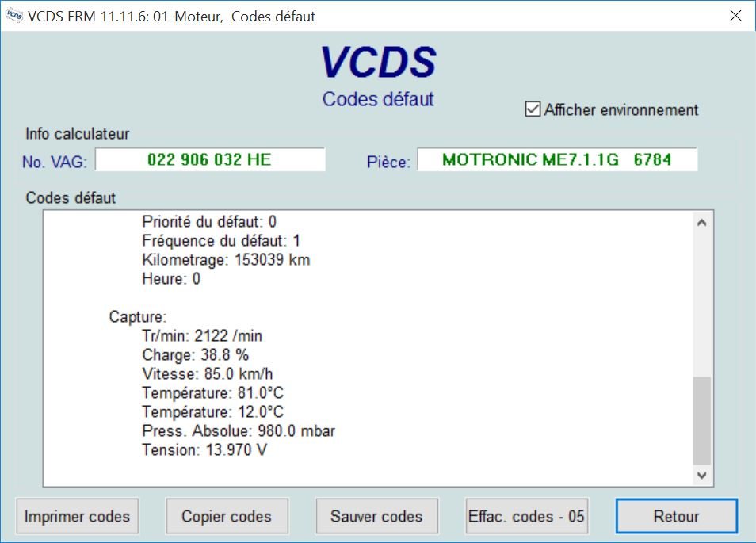The height and width of the screenshot is (543, 756).
Task: Select the line Press. Absolue: 980.0 mbar
Action: tap(239, 430)
